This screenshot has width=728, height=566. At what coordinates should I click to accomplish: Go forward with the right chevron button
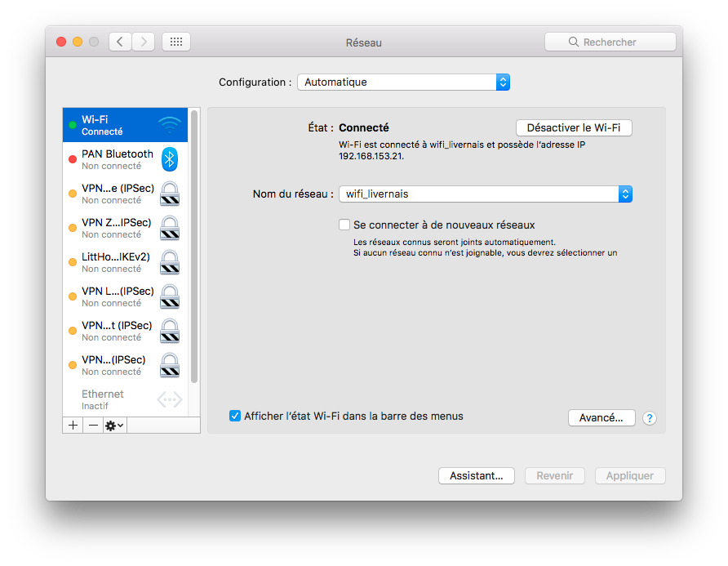(144, 42)
